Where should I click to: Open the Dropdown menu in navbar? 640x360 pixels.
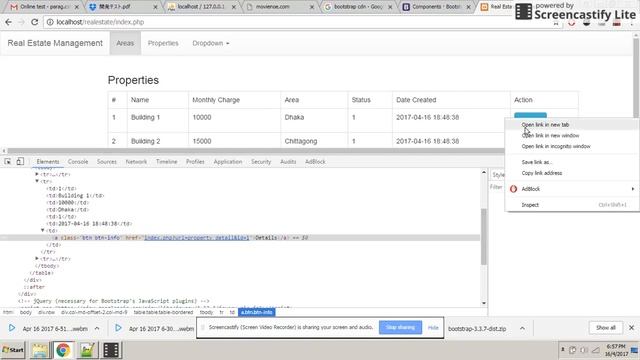[x=211, y=43]
